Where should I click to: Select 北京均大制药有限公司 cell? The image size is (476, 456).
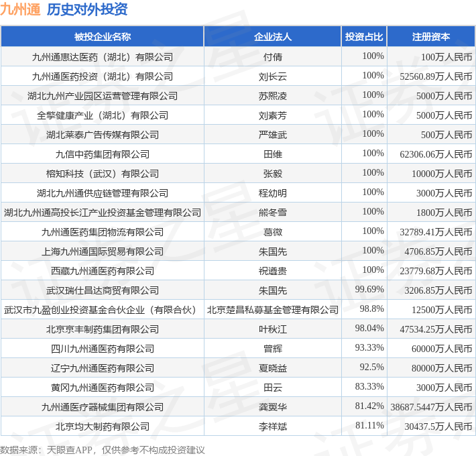[103, 426]
